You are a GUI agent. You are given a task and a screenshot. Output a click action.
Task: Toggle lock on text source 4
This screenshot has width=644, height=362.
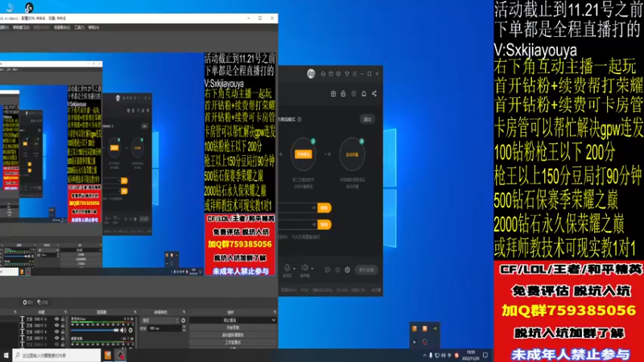(63, 331)
